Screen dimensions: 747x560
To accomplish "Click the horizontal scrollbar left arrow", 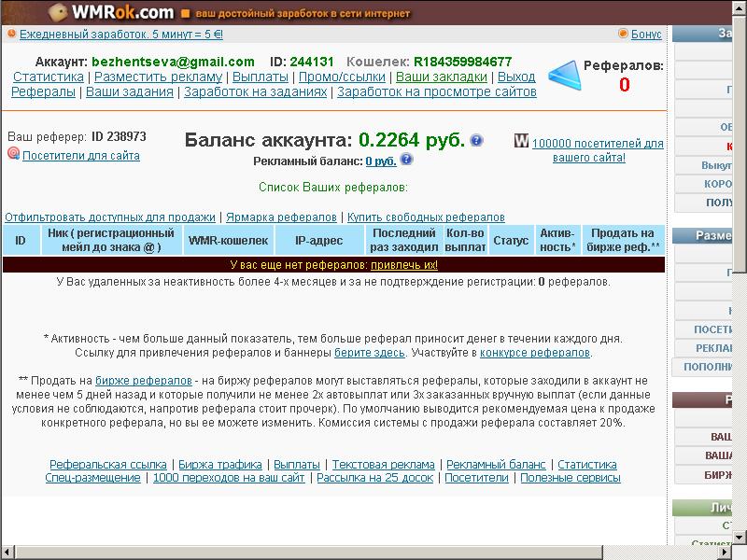I will (x=7, y=553).
